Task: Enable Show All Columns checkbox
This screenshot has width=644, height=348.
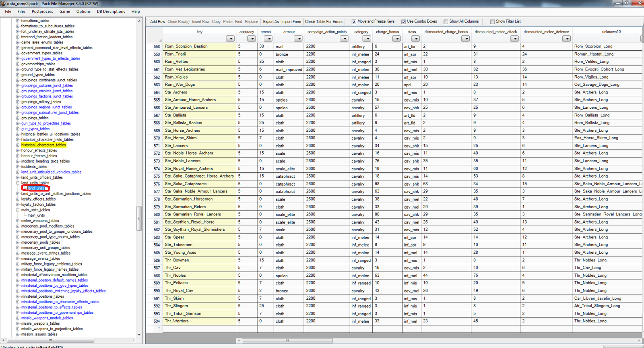Action: point(446,22)
